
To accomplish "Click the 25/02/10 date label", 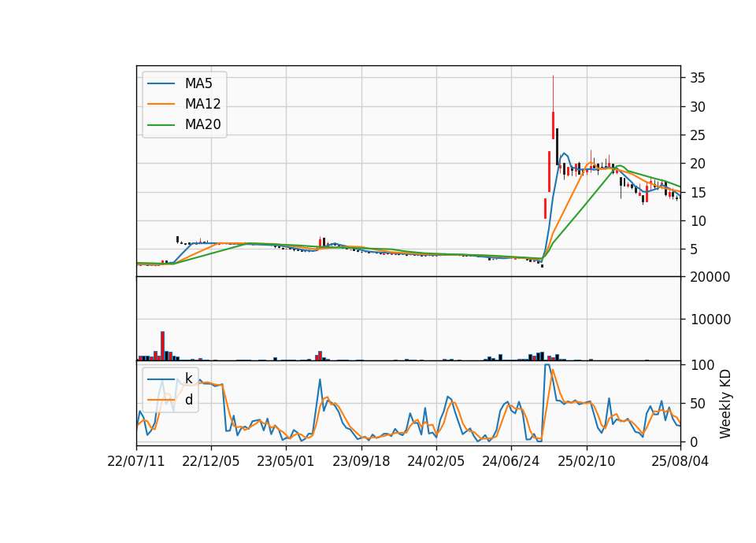I will click(x=587, y=461).
